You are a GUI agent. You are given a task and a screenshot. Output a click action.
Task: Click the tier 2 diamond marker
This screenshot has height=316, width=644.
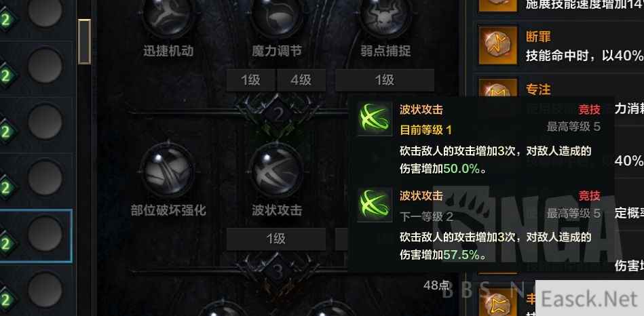pos(279,115)
